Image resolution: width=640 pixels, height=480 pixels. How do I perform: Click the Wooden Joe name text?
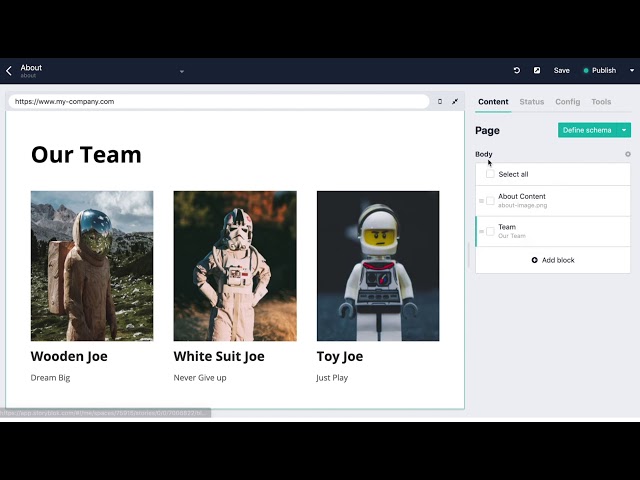pyautogui.click(x=69, y=356)
